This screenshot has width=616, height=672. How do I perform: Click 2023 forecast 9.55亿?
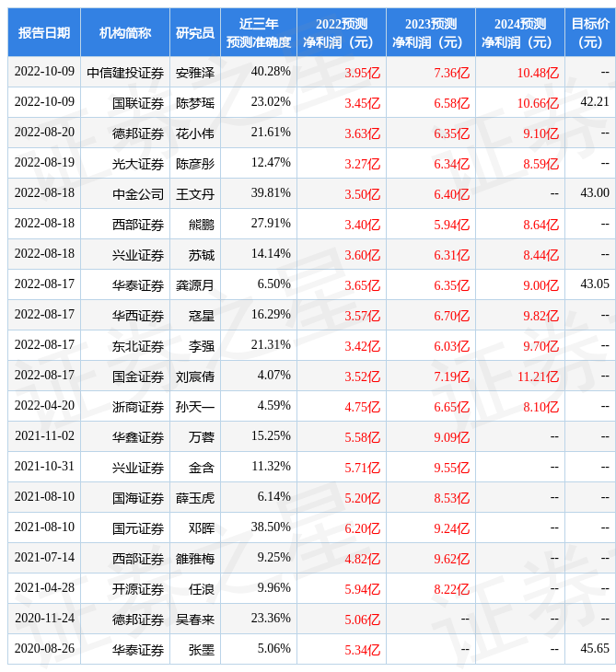[x=452, y=469]
